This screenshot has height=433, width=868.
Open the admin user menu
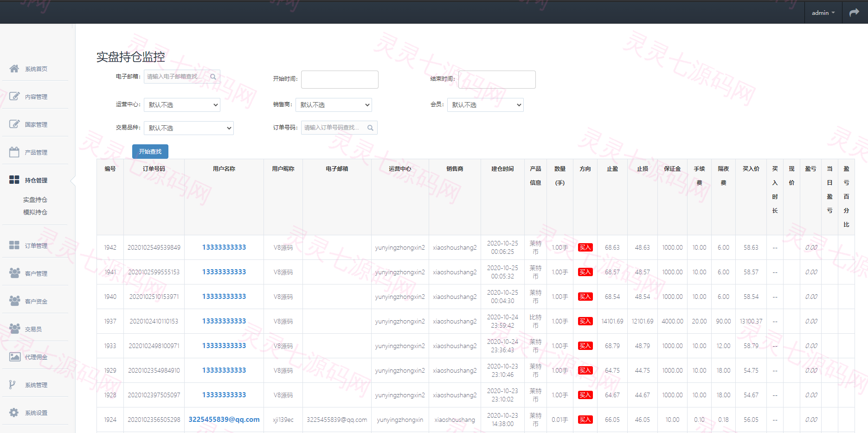pyautogui.click(x=823, y=13)
